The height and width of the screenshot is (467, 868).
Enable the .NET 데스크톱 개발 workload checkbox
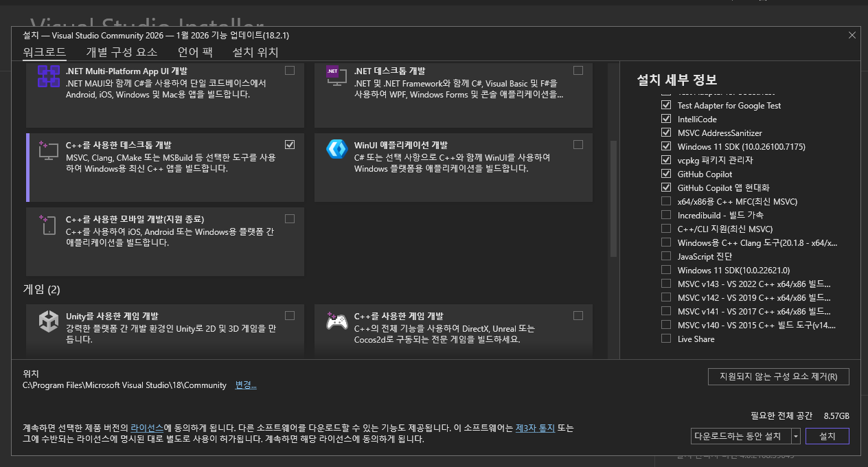578,70
